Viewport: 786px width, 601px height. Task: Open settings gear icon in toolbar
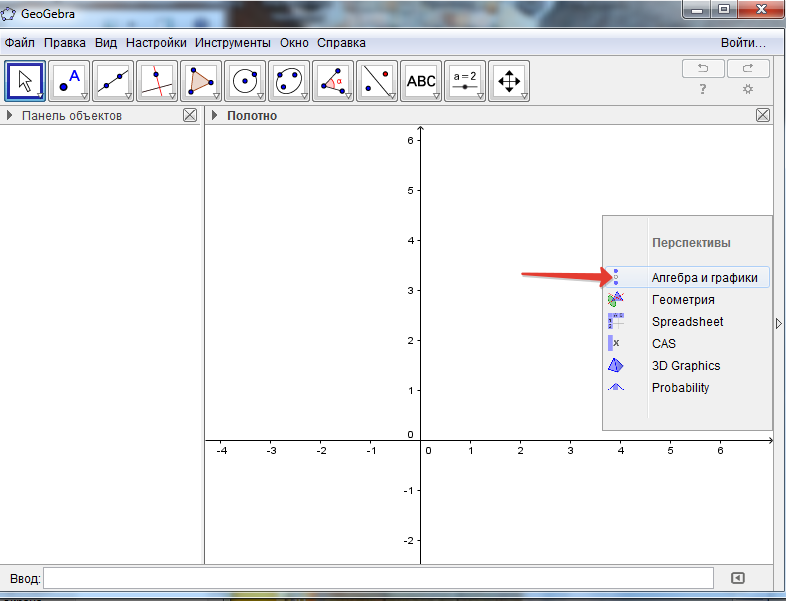pos(747,89)
